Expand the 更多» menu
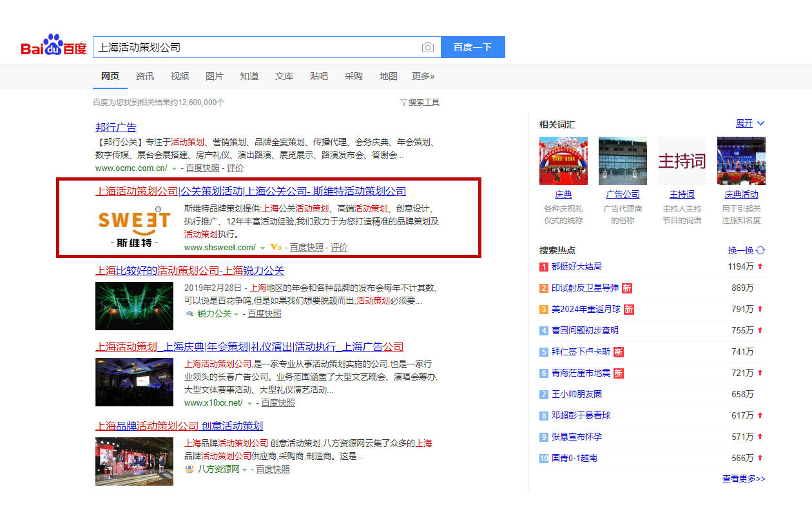Screen dimensions: 812x525 423,76
